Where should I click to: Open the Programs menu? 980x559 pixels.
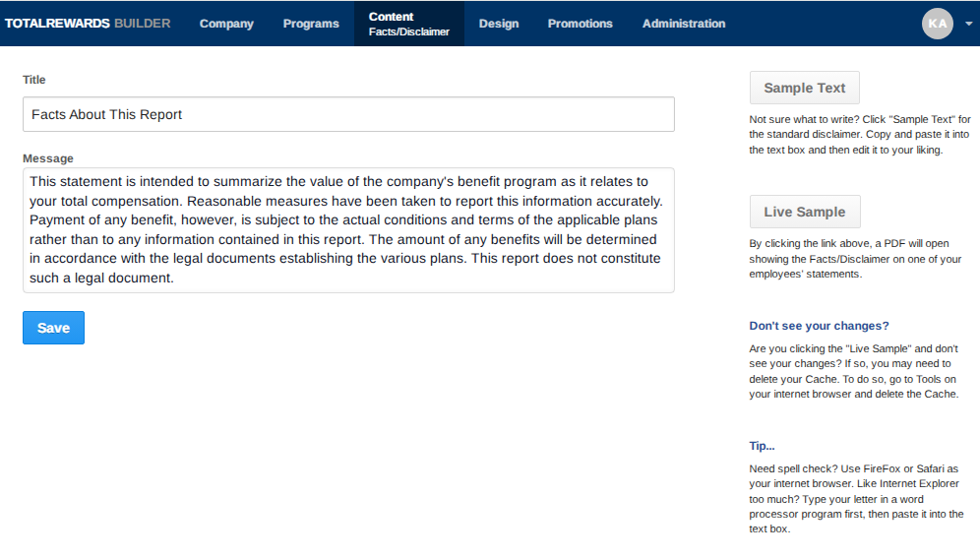pyautogui.click(x=311, y=24)
